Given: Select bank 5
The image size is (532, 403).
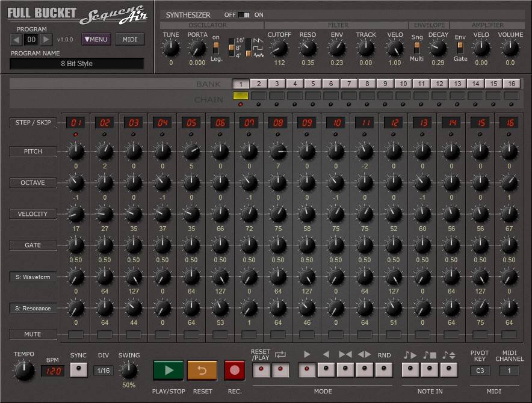Looking at the screenshot, I should tap(313, 84).
